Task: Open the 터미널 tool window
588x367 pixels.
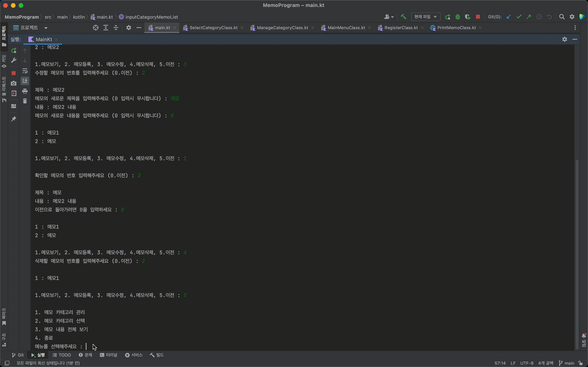Action: pos(108,355)
